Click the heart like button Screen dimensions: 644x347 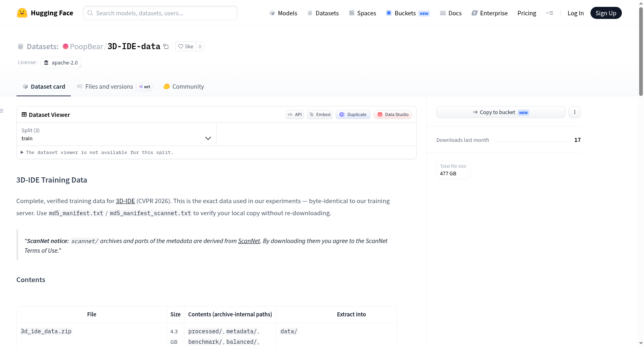pyautogui.click(x=186, y=46)
